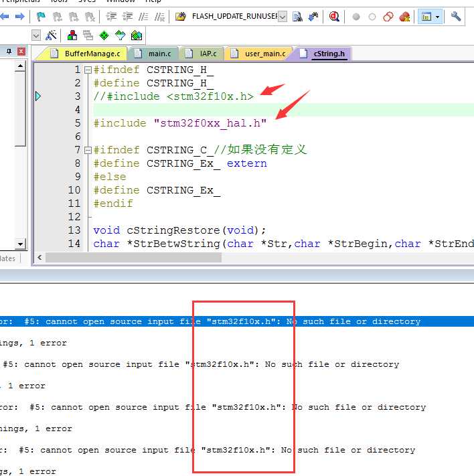Switch to the BufferManage.c tab
Viewport: 474px width, 476px height.
(x=86, y=54)
